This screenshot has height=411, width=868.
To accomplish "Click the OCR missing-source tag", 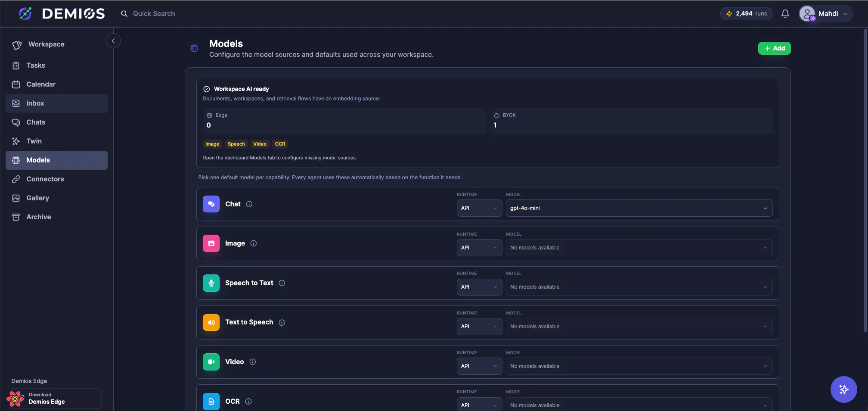I will (280, 144).
